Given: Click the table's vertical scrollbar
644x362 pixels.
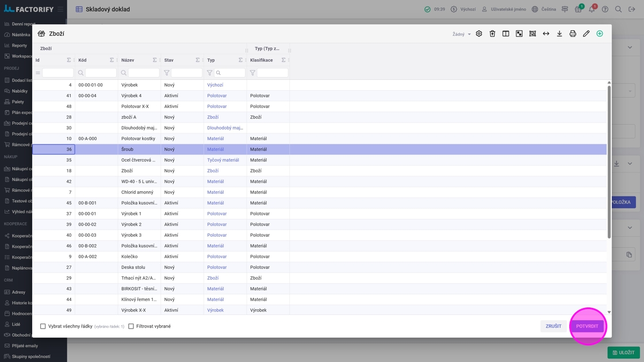Looking at the screenshot, I should 609,161.
